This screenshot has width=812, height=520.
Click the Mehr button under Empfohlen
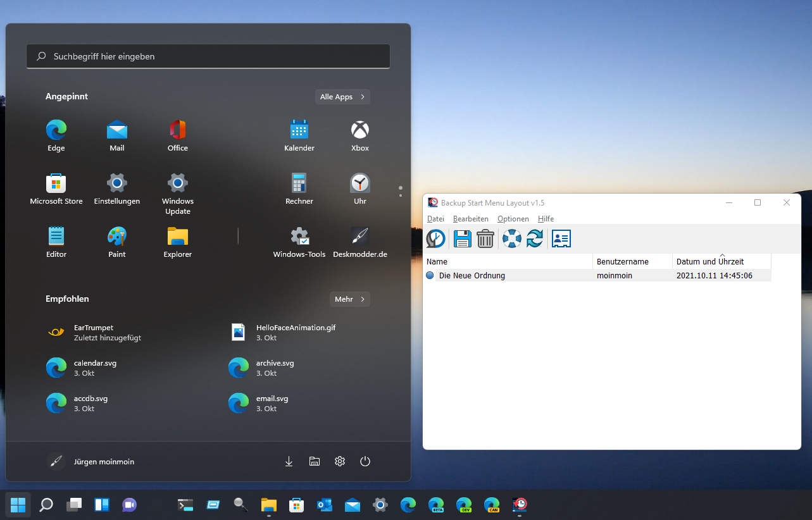(350, 299)
